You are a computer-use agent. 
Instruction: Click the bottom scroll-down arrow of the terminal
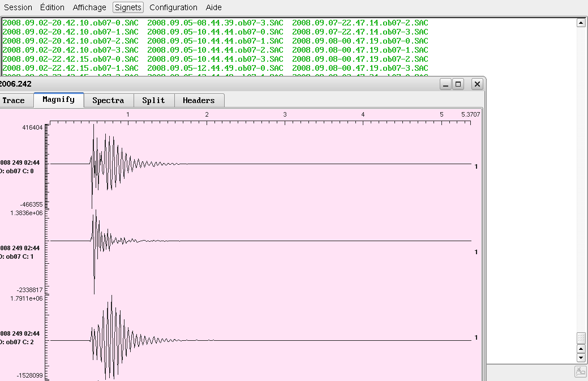click(x=581, y=358)
